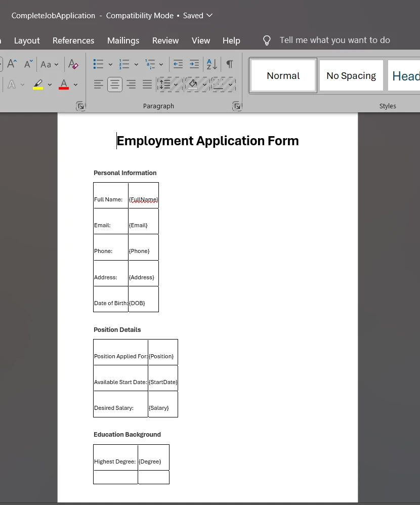Open the Tell Me lightbulb search
Viewport: 420px width, 505px height.
tap(267, 40)
